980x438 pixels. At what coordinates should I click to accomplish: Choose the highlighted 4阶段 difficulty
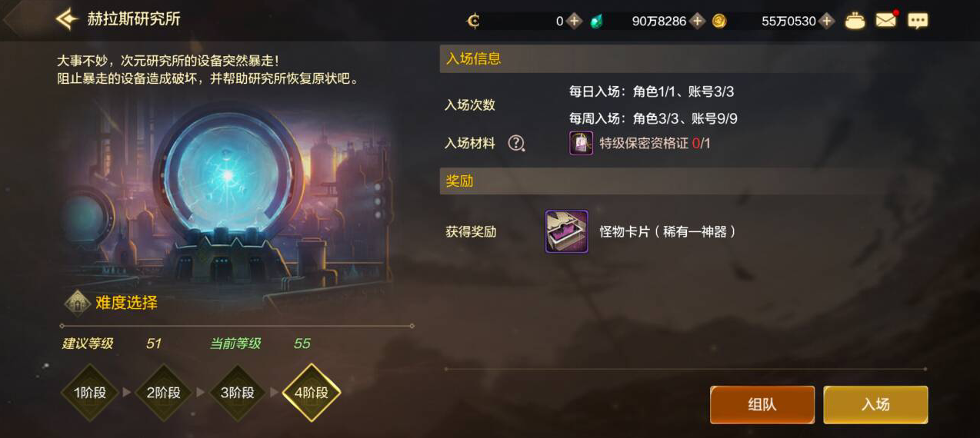pos(312,393)
